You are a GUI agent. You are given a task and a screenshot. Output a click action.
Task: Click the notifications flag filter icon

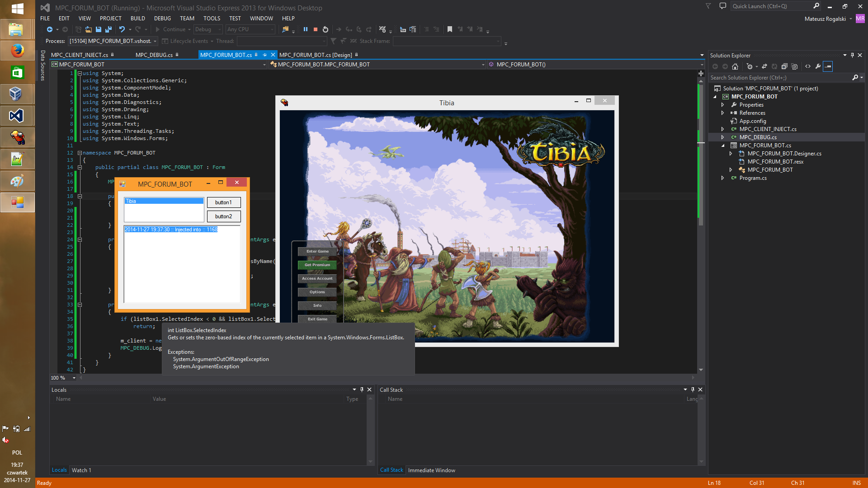pos(708,6)
